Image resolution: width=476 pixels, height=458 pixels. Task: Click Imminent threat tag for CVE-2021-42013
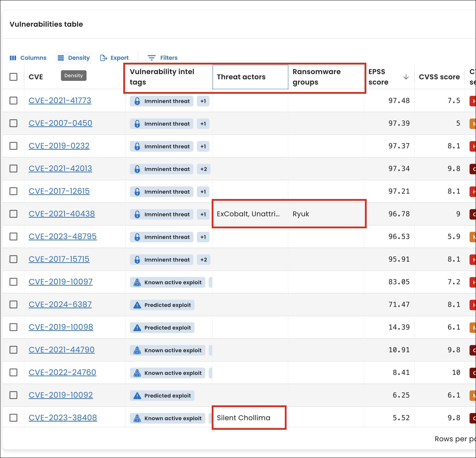point(162,169)
